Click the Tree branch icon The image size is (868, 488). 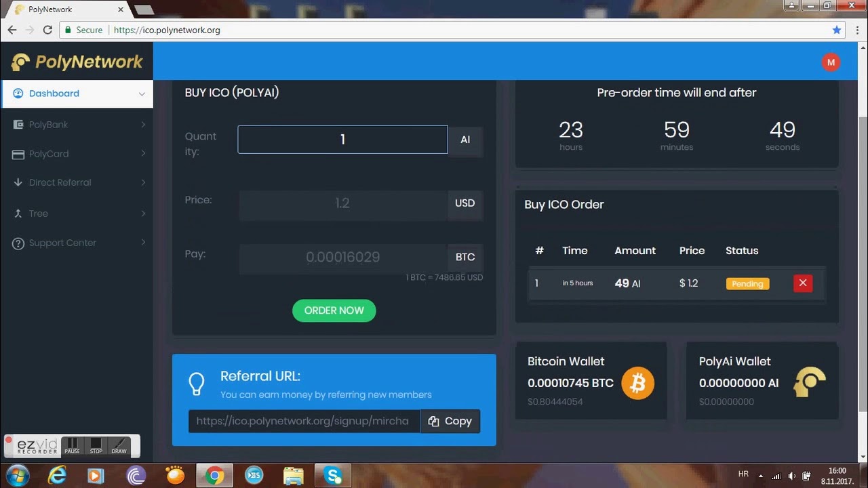tap(18, 213)
